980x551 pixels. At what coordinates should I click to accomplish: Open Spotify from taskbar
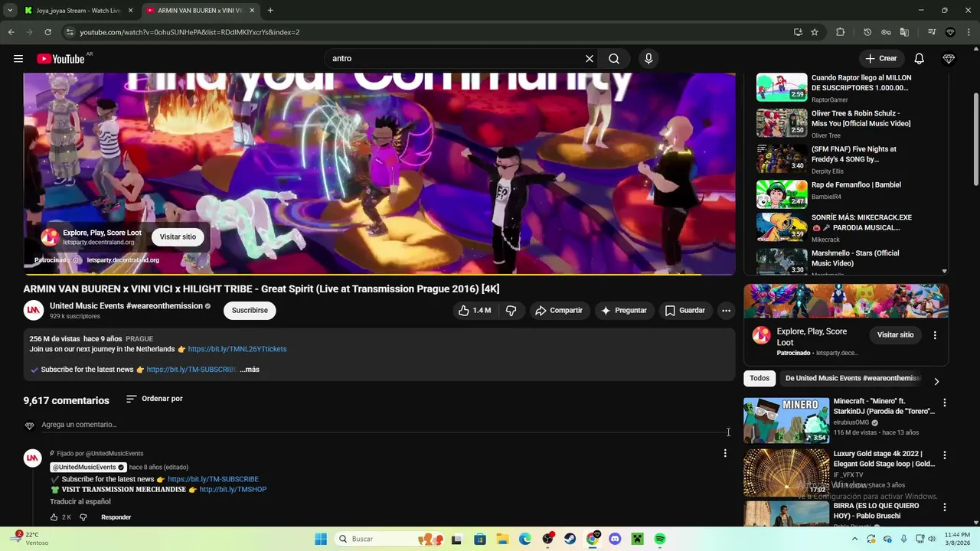point(660,540)
